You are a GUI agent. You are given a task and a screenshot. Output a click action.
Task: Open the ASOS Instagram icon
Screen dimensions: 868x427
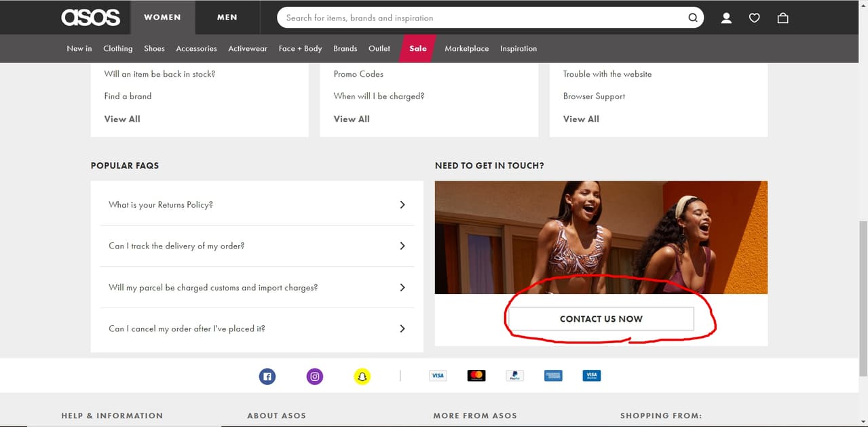pyautogui.click(x=315, y=376)
